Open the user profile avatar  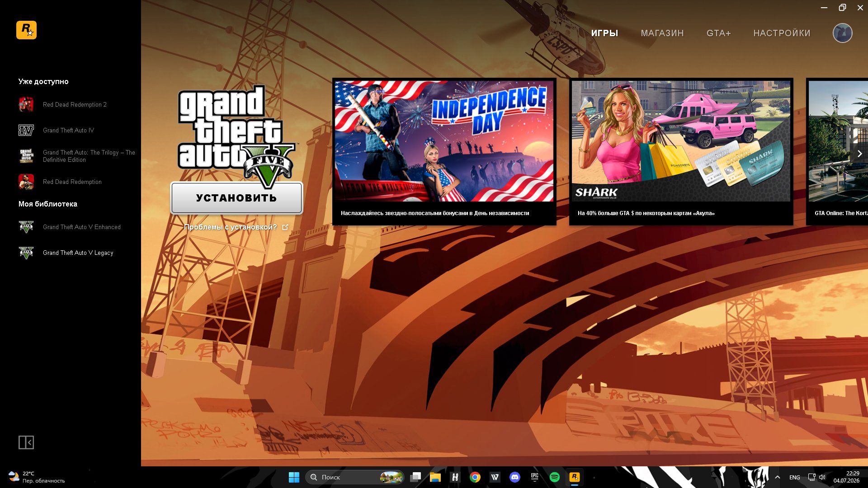[x=843, y=33]
